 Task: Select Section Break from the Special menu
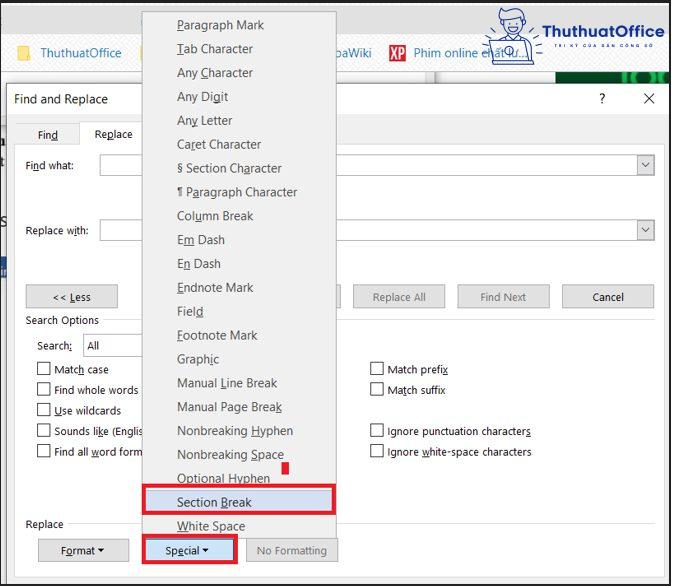214,502
